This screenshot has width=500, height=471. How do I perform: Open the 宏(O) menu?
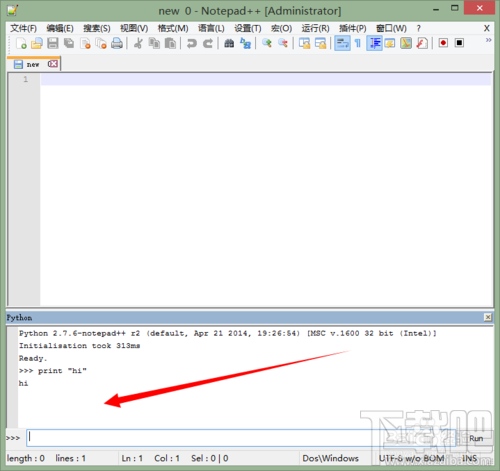pyautogui.click(x=281, y=28)
